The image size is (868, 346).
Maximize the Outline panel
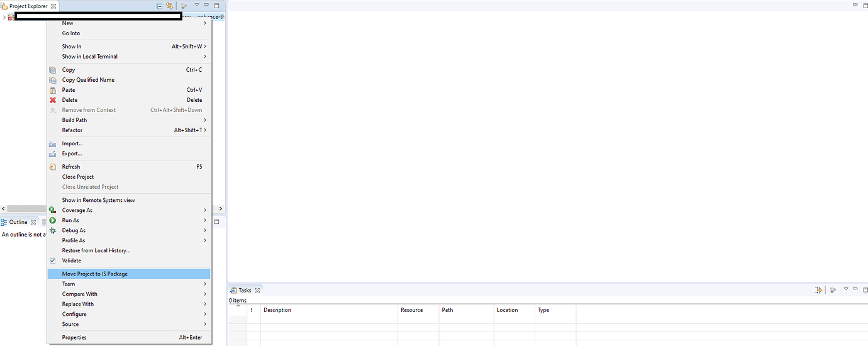(x=217, y=221)
